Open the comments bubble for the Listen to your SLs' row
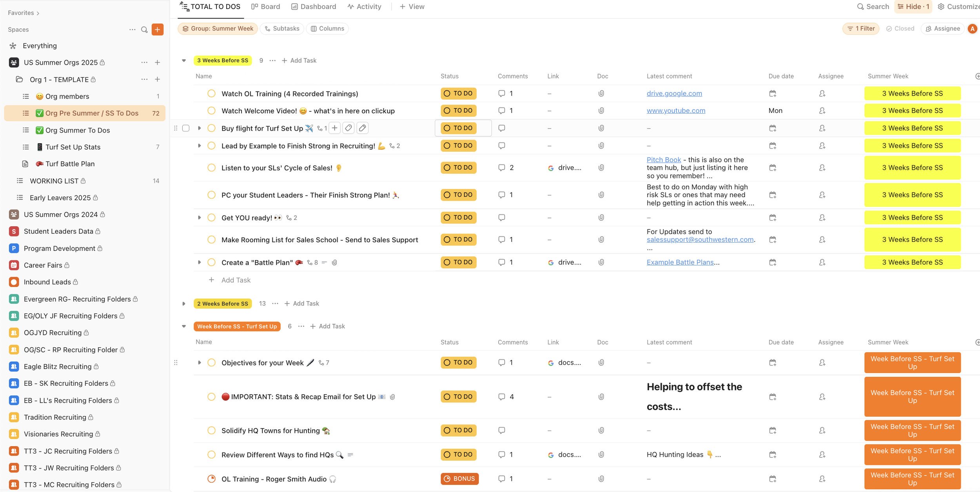 [502, 168]
